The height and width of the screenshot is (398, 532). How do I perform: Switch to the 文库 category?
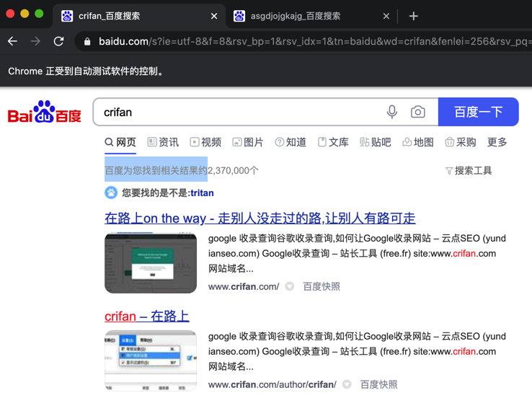tap(333, 142)
